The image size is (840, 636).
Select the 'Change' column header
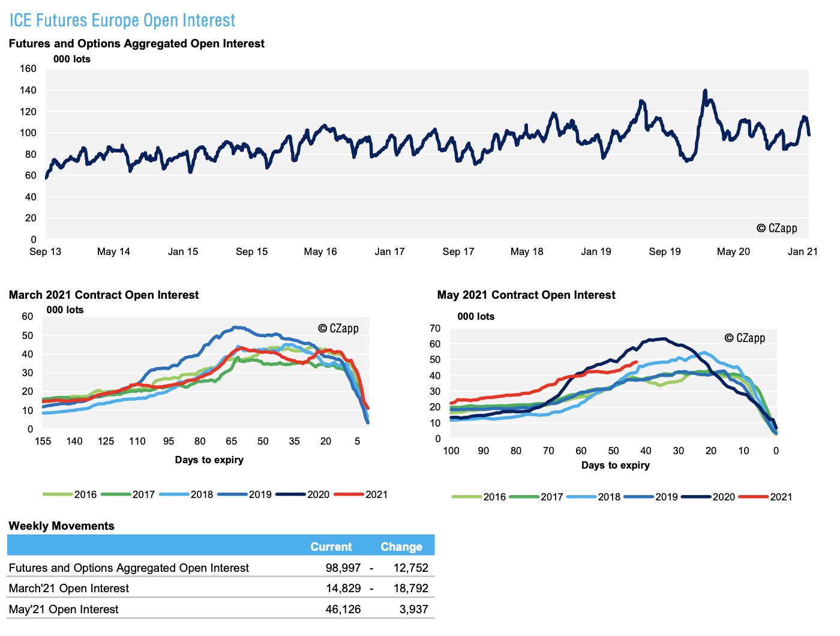tap(401, 547)
